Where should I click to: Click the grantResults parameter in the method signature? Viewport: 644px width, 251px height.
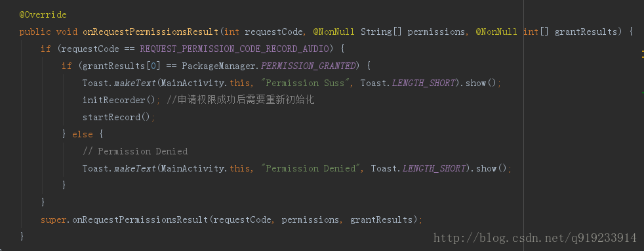point(586,32)
